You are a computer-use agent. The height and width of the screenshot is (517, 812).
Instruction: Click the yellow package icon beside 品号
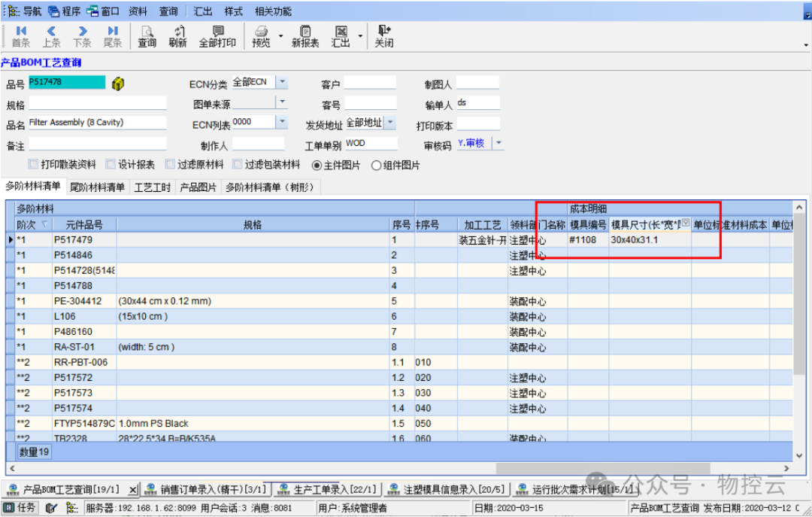[x=117, y=84]
